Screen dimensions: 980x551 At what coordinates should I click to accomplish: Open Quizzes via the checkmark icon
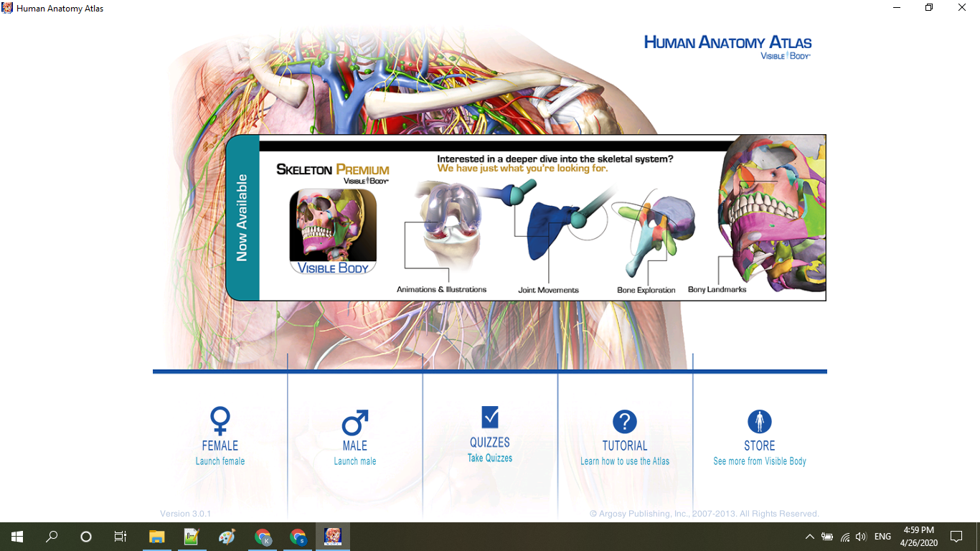click(490, 418)
